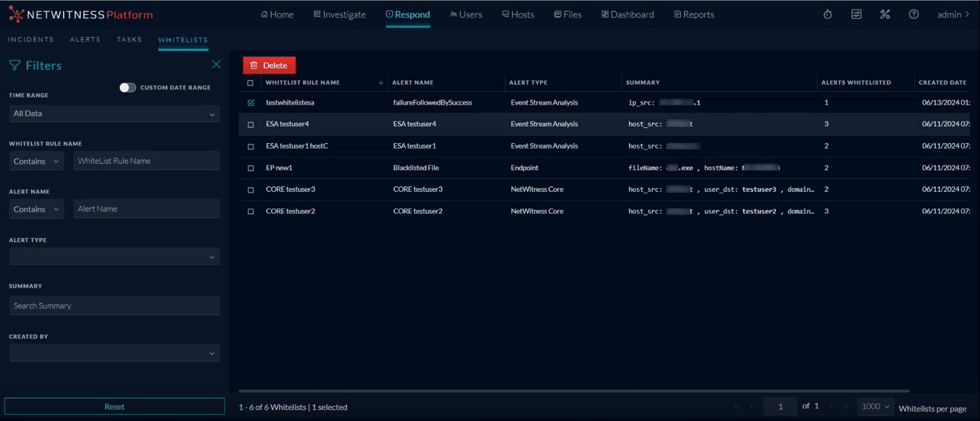Click the crossed tools settings icon

pyautogui.click(x=885, y=14)
